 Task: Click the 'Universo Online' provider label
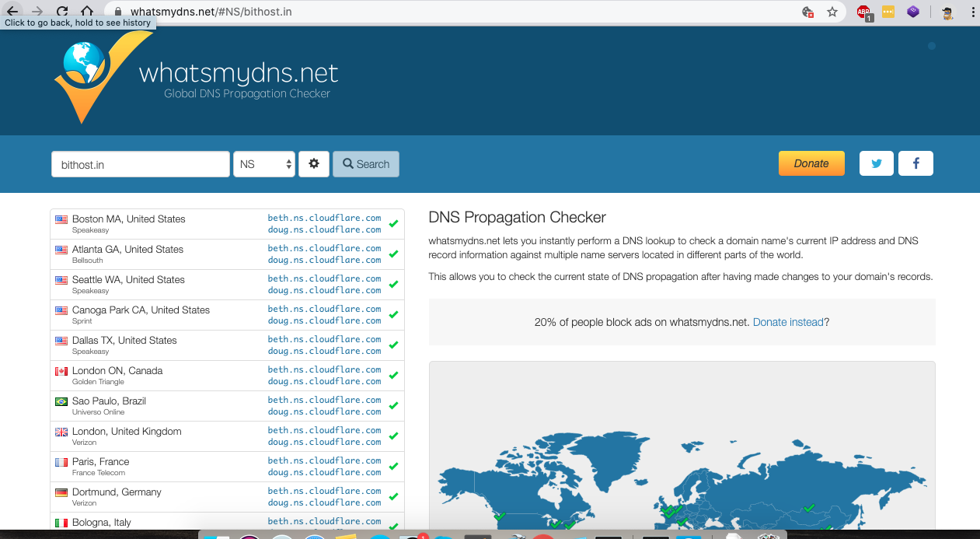click(x=99, y=412)
